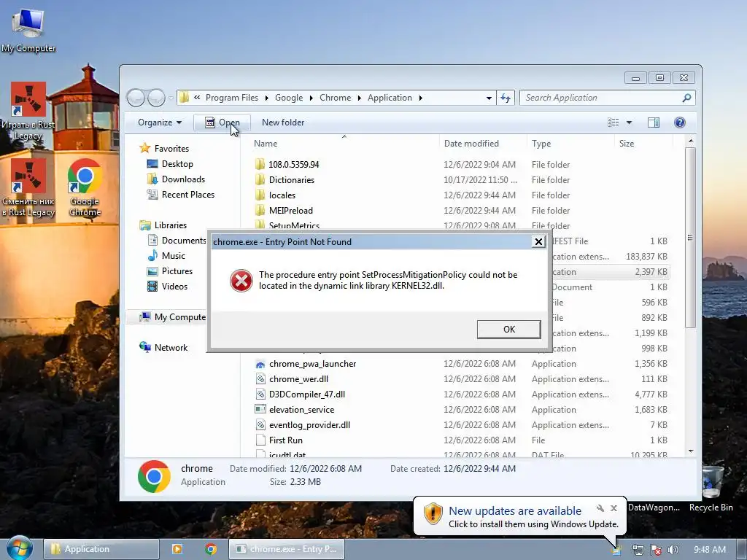Click the media player taskbar icon

click(177, 549)
